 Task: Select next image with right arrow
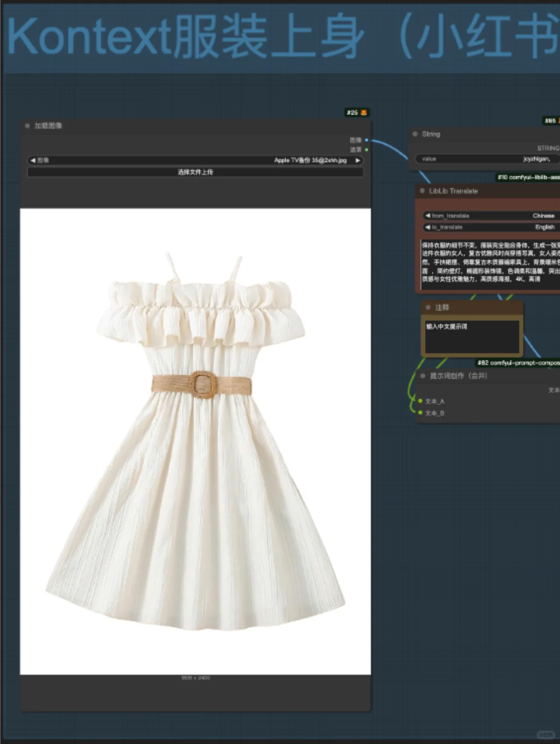click(x=357, y=160)
